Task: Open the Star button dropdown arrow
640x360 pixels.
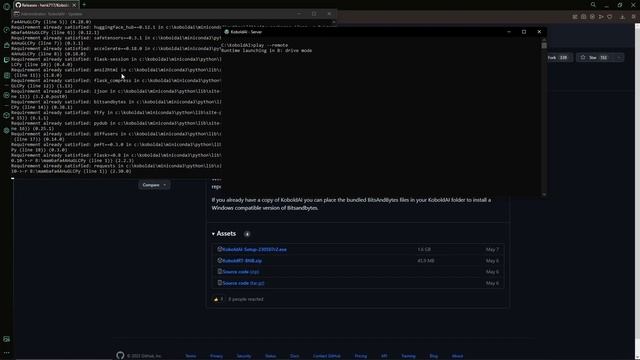Action: coord(618,58)
